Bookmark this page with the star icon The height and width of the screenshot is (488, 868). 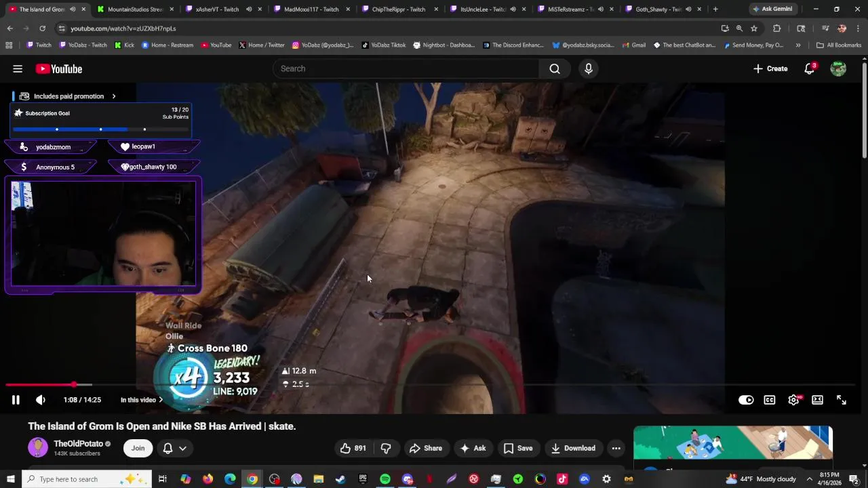753,28
